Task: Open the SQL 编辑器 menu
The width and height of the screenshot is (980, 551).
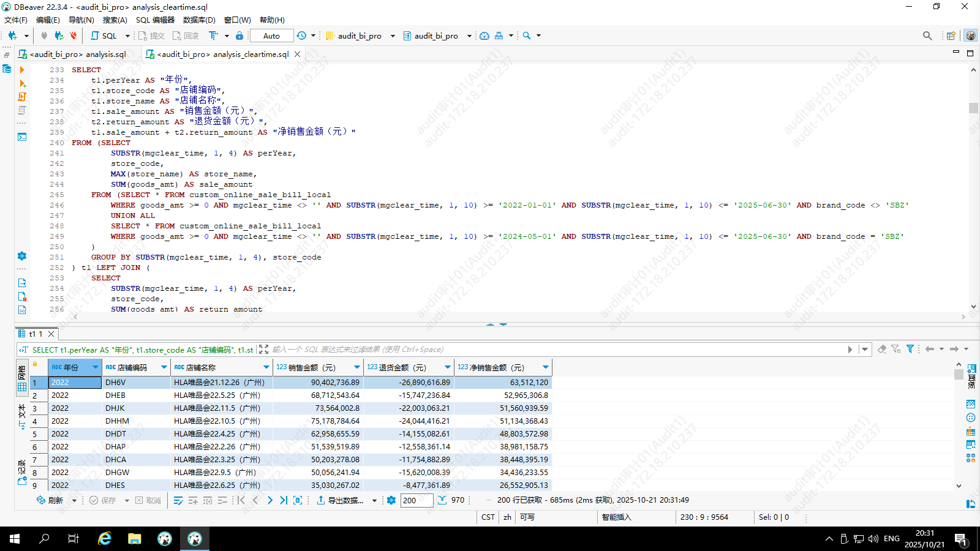Action: 155,20
